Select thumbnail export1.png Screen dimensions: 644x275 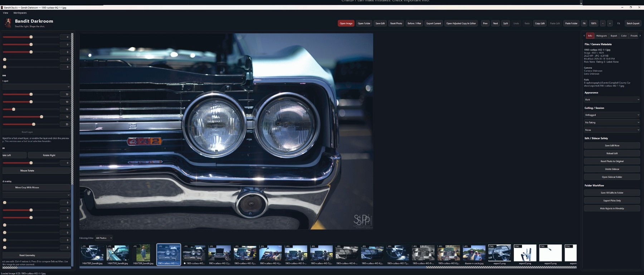[499, 255]
